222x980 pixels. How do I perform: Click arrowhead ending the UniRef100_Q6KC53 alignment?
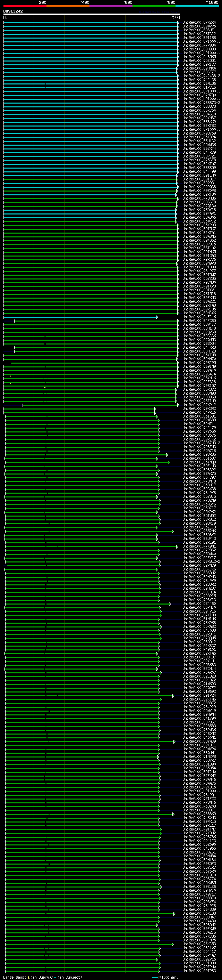[172, 944]
